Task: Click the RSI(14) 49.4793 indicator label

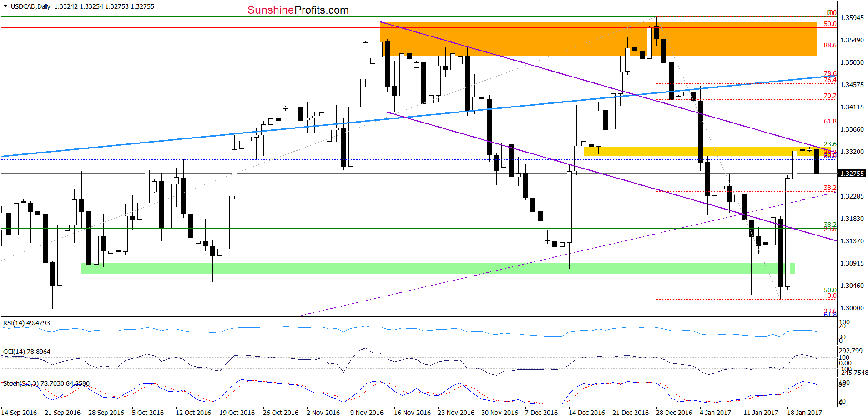Action: [x=26, y=323]
